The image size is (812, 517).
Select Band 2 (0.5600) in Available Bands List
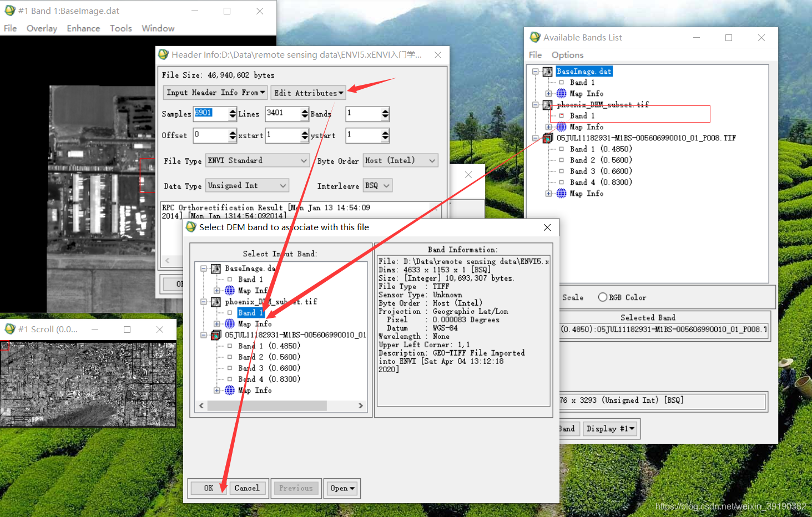pyautogui.click(x=601, y=160)
